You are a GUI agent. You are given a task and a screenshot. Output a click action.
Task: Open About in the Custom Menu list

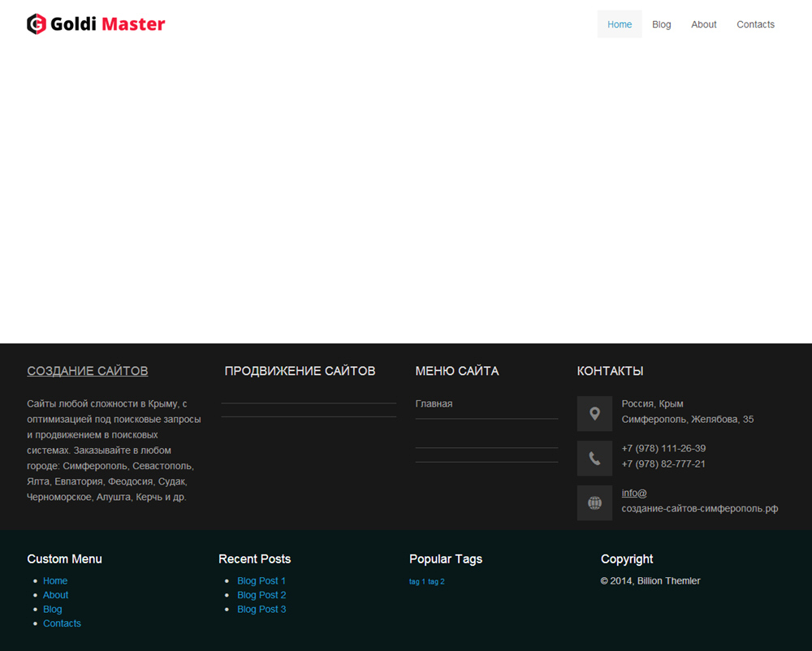click(55, 595)
